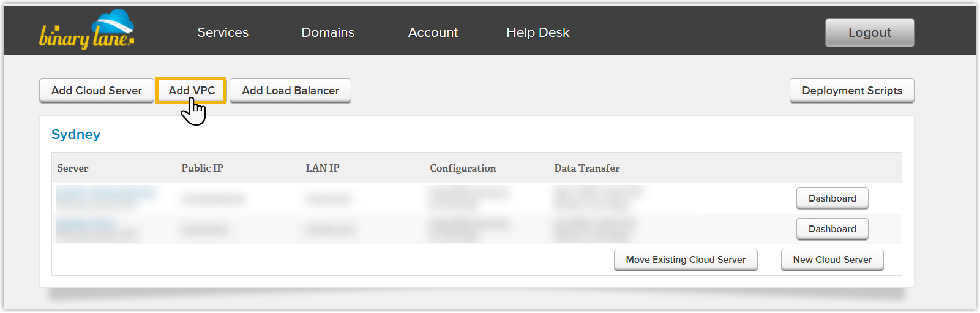Click the Server column header
Image resolution: width=980 pixels, height=313 pixels.
73,168
